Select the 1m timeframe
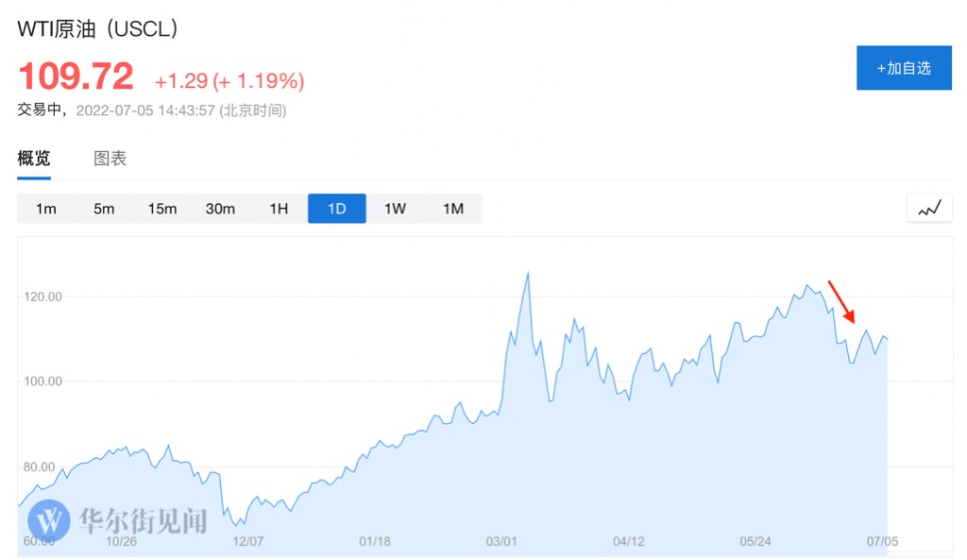Screen dimensions: 967x560 click(x=45, y=209)
